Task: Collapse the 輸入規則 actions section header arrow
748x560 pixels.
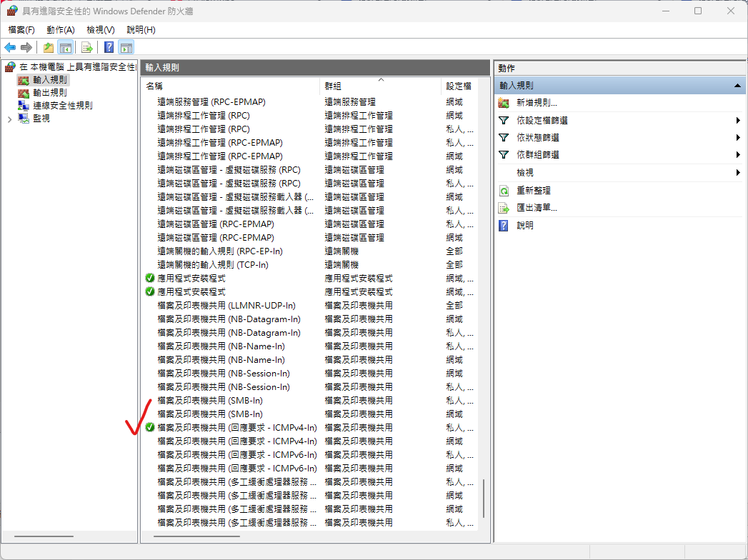Action: 737,86
